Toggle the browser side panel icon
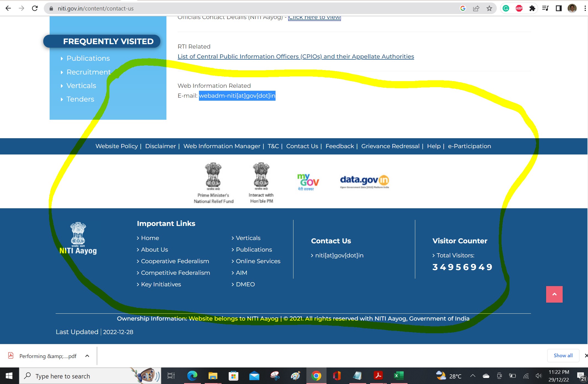The image size is (588, 384). pos(559,8)
